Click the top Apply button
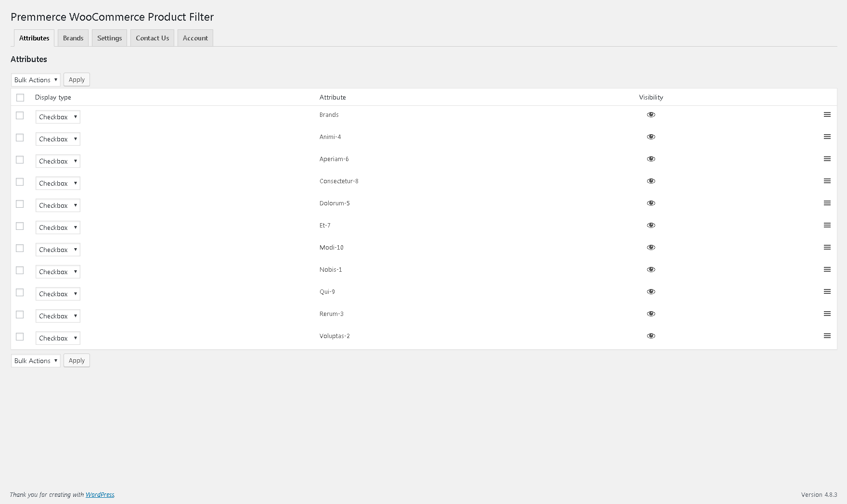The width and height of the screenshot is (847, 504). tap(77, 80)
